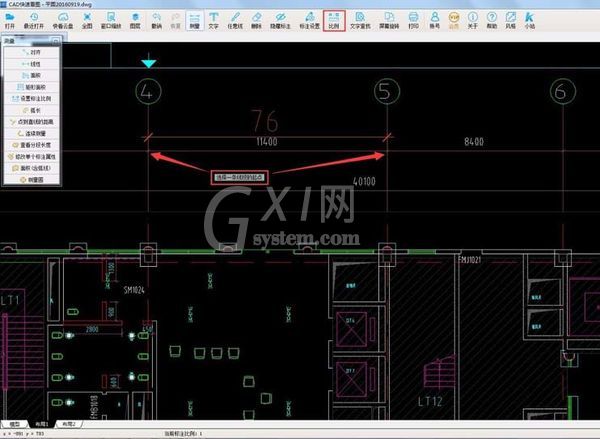This screenshot has width=600, height=439.
Task: Close the 测量 floating panel
Action: click(x=56, y=41)
